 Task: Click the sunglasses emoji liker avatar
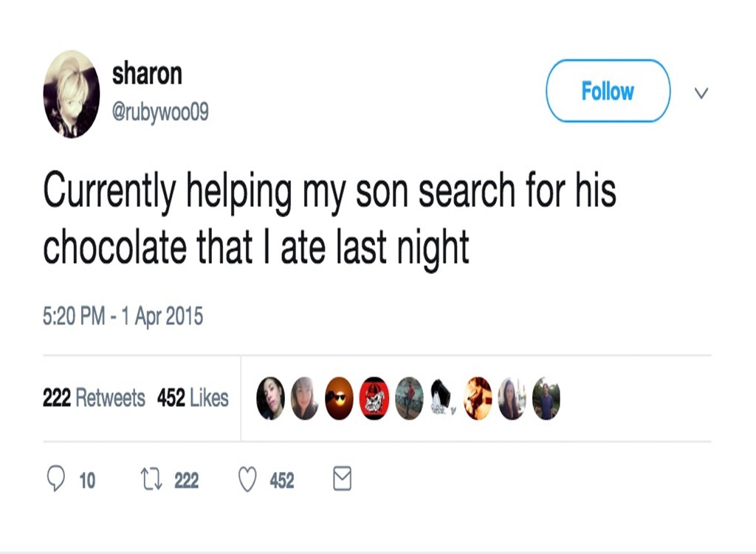click(x=339, y=397)
